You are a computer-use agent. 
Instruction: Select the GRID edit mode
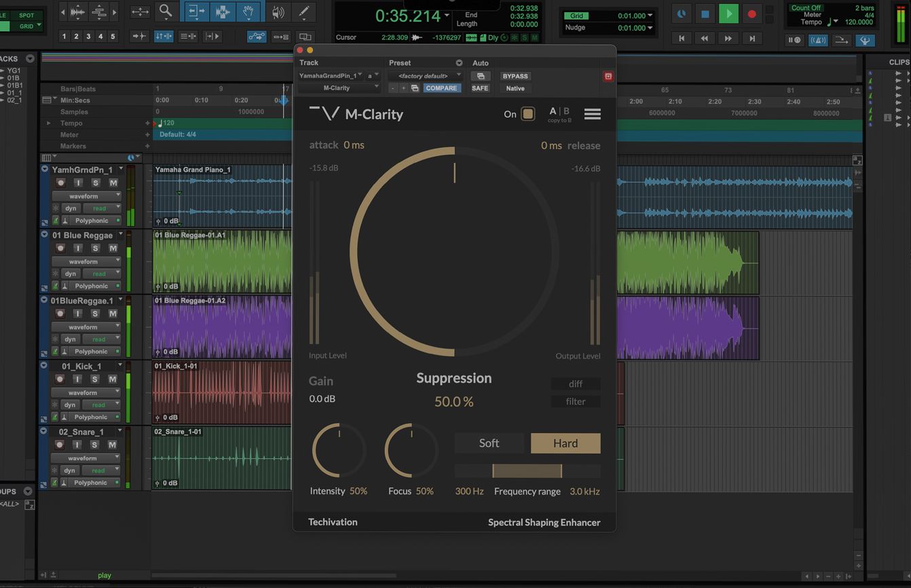[x=27, y=26]
